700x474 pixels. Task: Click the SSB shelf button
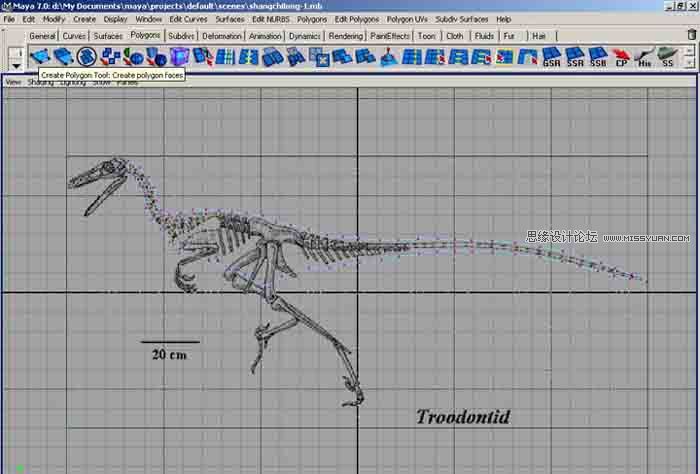(598, 57)
